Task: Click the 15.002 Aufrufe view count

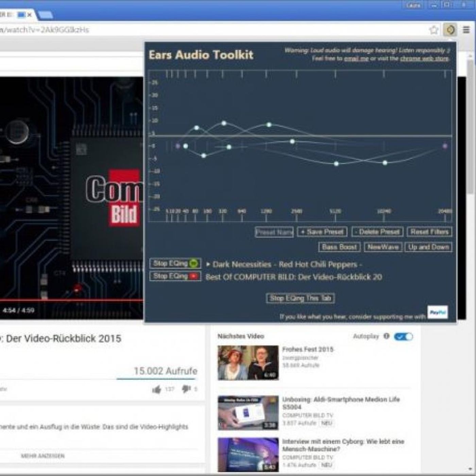Action: 166,371
